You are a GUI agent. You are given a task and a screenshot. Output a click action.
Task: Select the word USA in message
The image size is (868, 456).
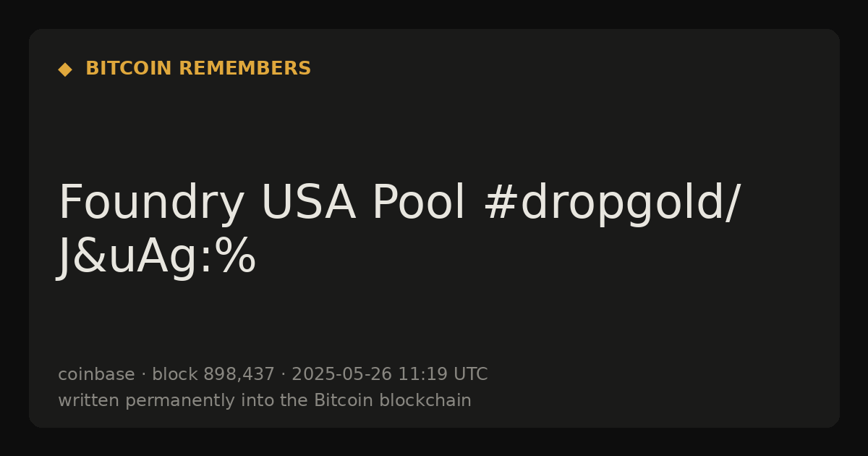(x=308, y=203)
